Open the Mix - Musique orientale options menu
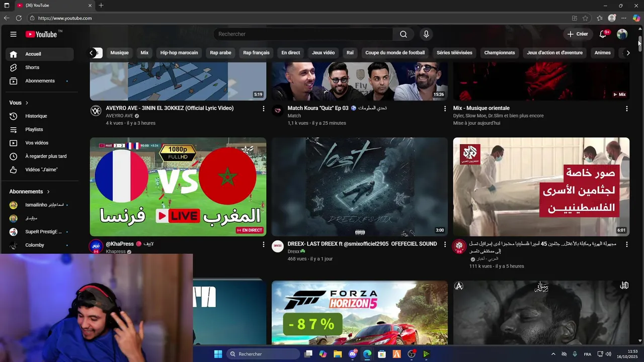The image size is (644, 362). pos(626,109)
